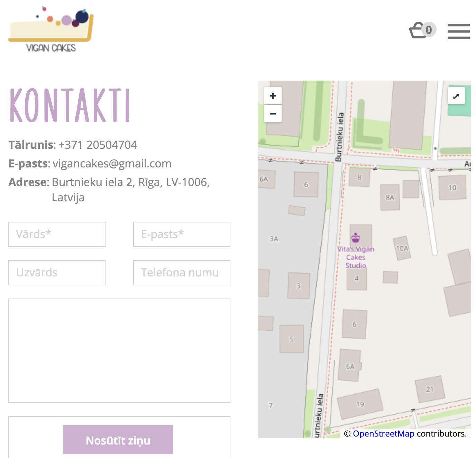Zoom in on the map
Viewport: 476px width, 458px height.
(x=273, y=96)
